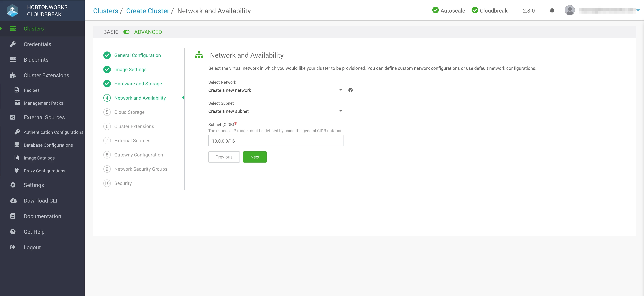Image resolution: width=644 pixels, height=296 pixels.
Task: Open Documentation in sidebar
Action: click(36, 216)
